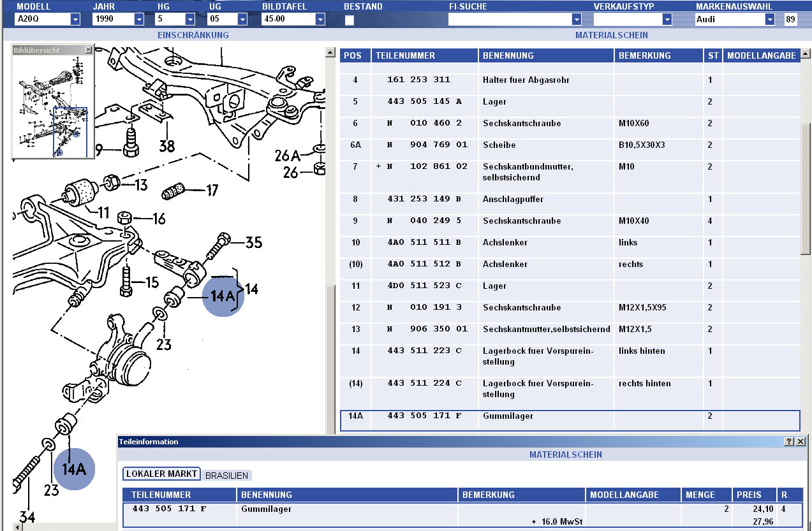This screenshot has width=812, height=531.
Task: Click part number 35 bolt in diagram
Action: tap(253, 242)
